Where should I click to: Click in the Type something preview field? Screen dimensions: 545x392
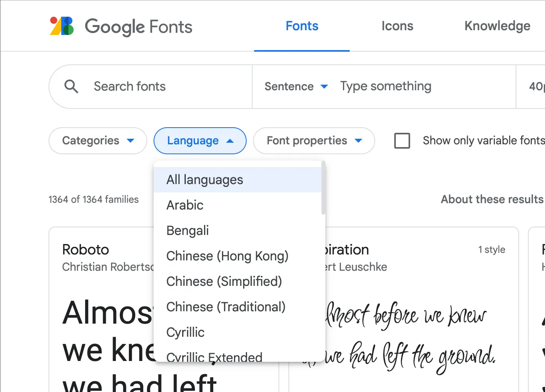click(x=385, y=86)
